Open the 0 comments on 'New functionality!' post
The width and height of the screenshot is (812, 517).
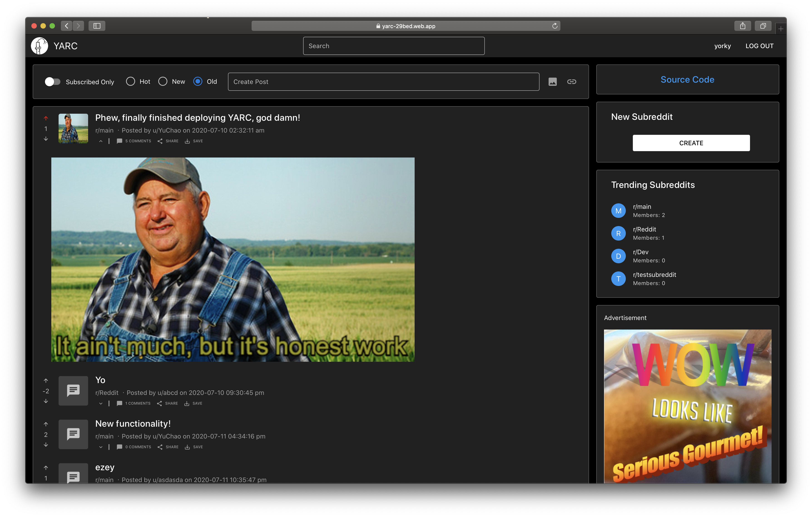134,447
